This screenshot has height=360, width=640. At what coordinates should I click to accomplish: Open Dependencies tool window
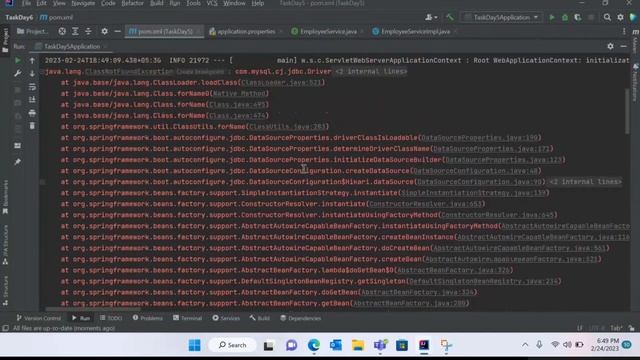[x=301, y=318]
